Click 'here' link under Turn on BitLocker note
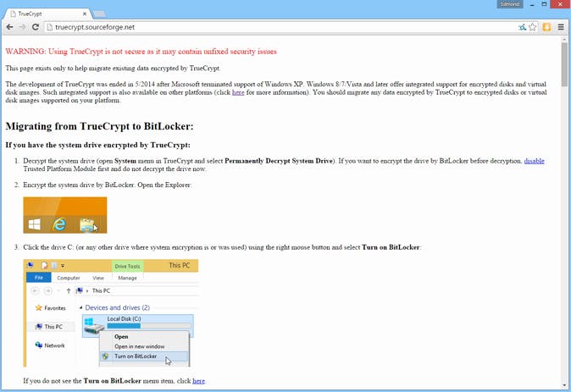Viewport: 571px width, 392px height. [x=198, y=381]
